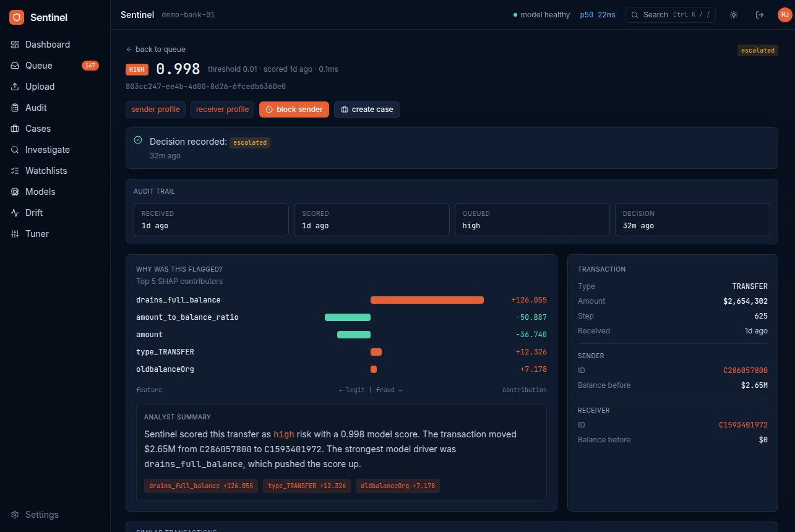Click the RECEIVED audit trail card
This screenshot has height=532, width=795.
coord(211,220)
